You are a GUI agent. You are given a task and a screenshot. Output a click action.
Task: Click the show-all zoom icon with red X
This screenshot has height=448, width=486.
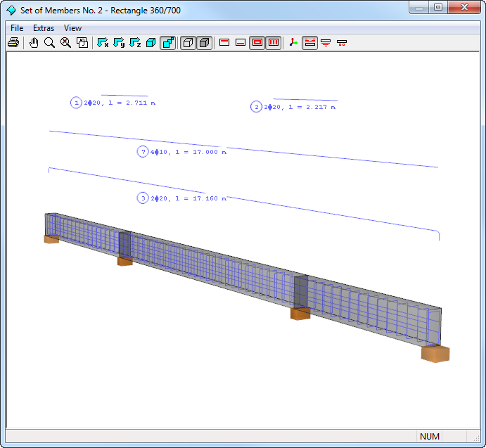[65, 42]
